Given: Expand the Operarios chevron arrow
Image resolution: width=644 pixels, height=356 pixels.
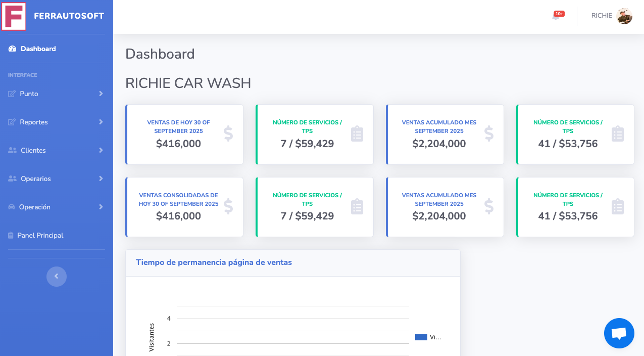Looking at the screenshot, I should (101, 179).
